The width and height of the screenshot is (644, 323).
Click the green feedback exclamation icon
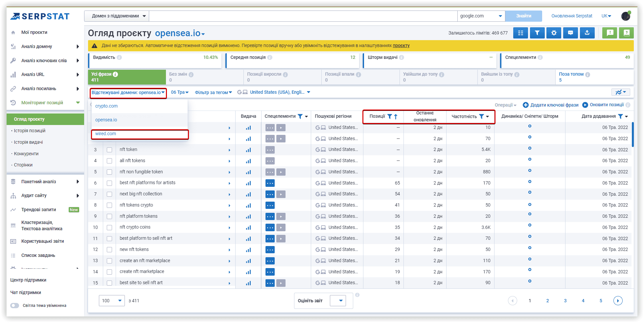click(x=610, y=33)
